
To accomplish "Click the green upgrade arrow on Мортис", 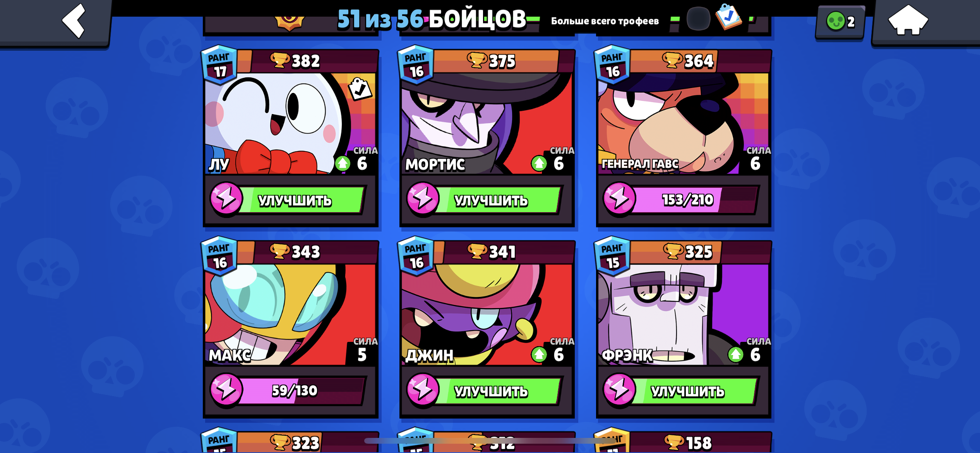I will point(539,163).
